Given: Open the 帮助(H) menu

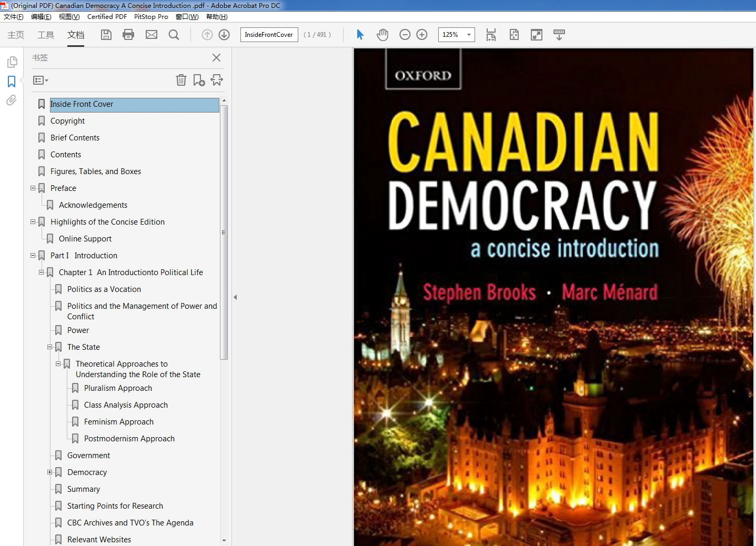Looking at the screenshot, I should coord(217,17).
